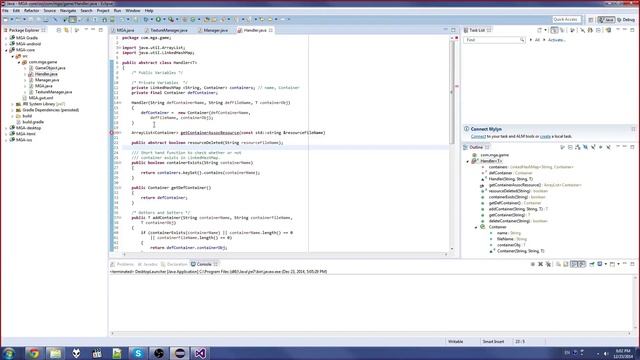The height and width of the screenshot is (360, 640).
Task: Toggle Categorized view icon in Task List
Action: [x=554, y=30]
